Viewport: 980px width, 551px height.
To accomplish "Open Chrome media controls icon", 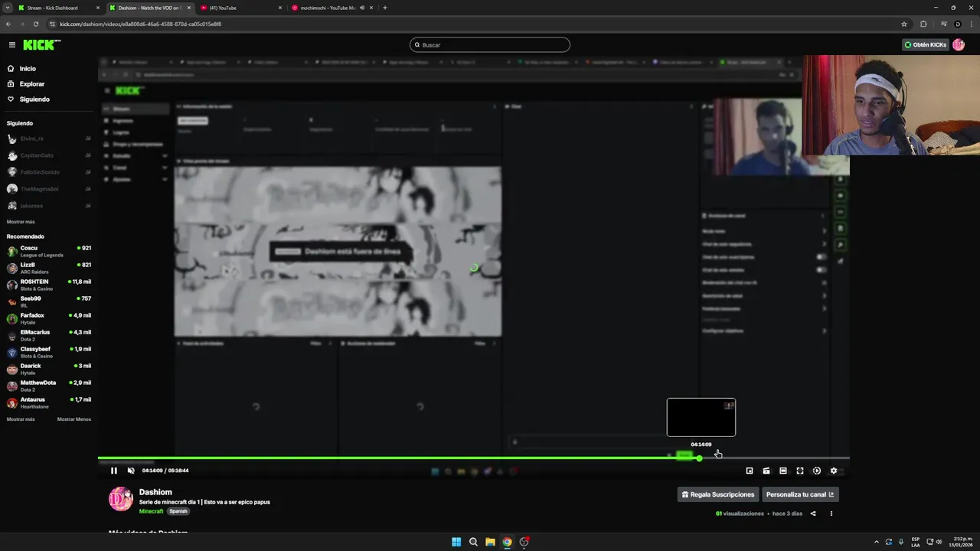I will [x=943, y=24].
